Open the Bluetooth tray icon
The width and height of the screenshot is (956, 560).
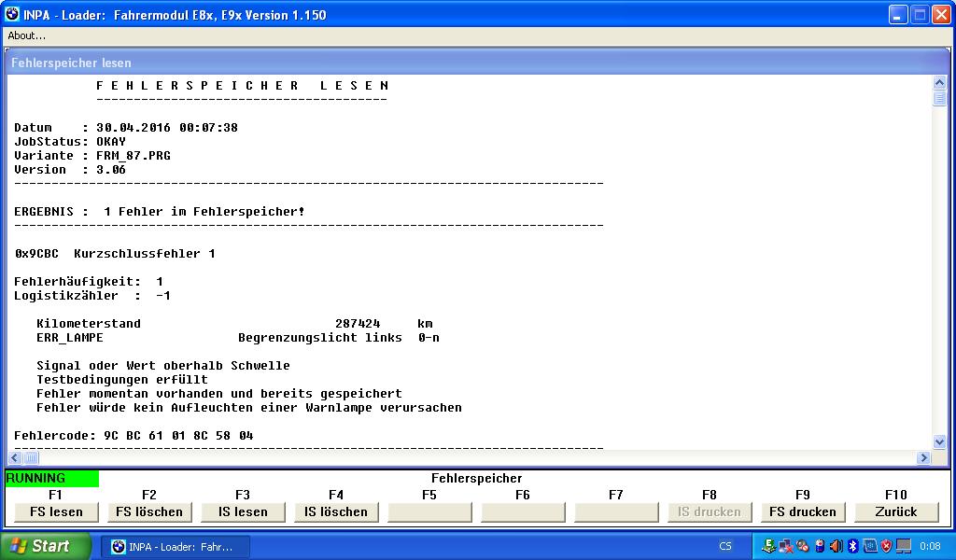click(x=852, y=546)
